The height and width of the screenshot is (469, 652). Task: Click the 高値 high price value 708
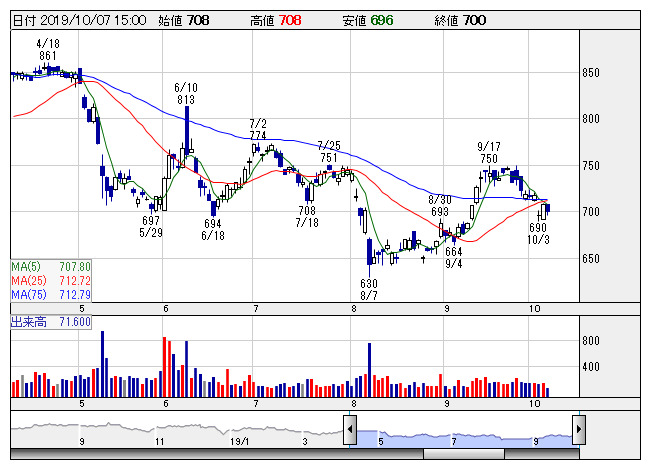click(289, 18)
